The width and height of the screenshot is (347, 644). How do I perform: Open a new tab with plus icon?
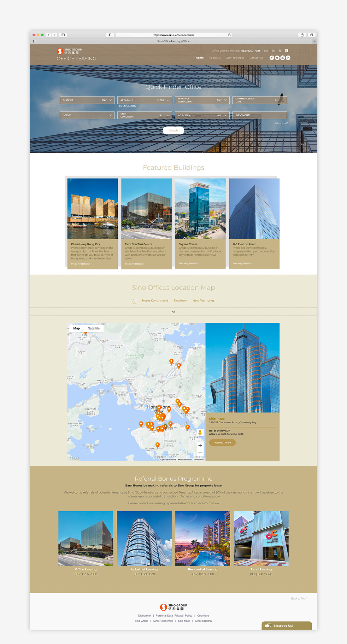click(x=314, y=41)
